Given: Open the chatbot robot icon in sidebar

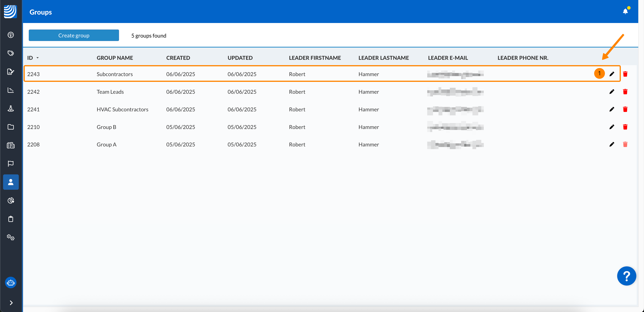Looking at the screenshot, I should tap(11, 283).
